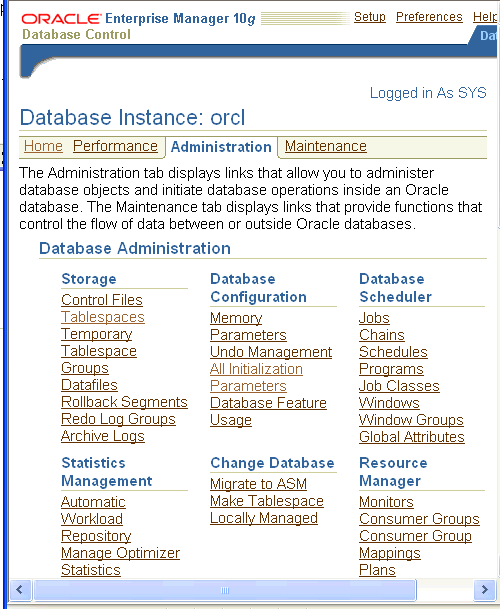
Task: Switch to the Performance tab
Action: [x=115, y=146]
